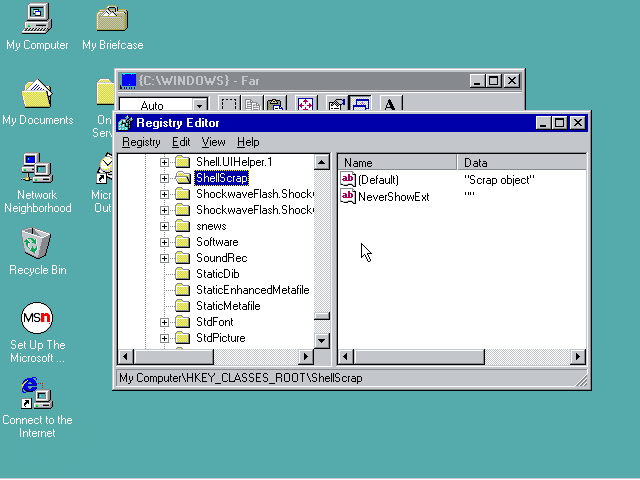
Task: Open the Help menu
Action: 248,142
